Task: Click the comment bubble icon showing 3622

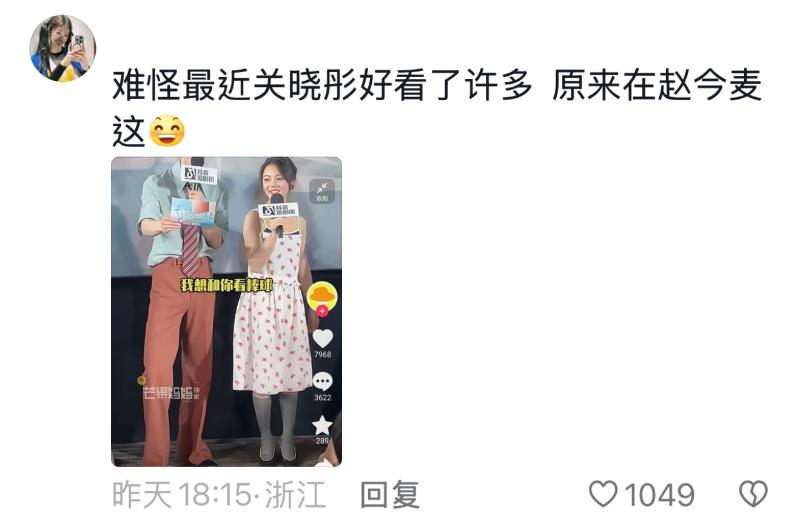Action: click(322, 382)
